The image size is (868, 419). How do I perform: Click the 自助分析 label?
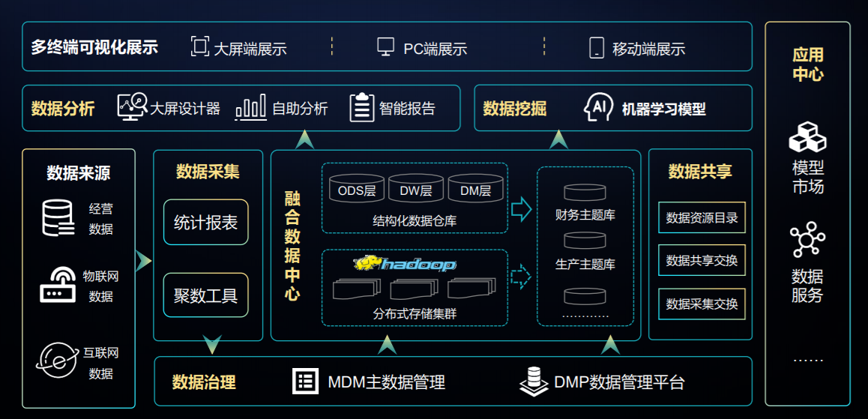[300, 109]
